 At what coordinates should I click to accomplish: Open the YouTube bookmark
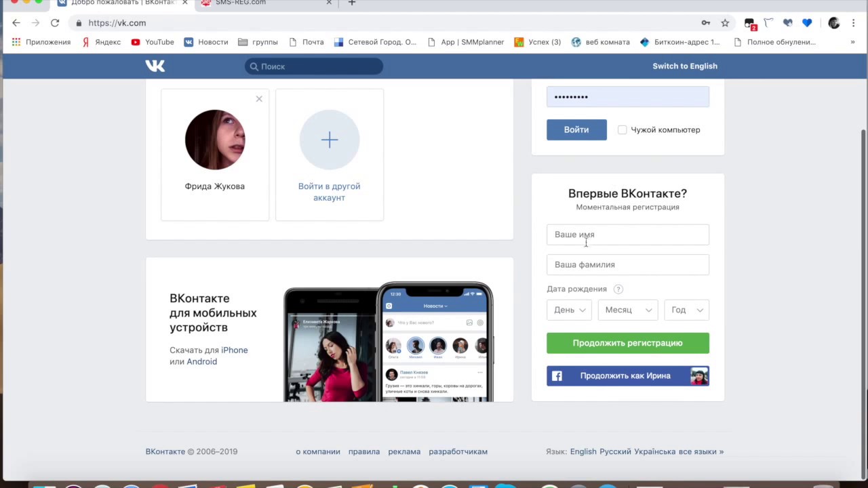(153, 42)
